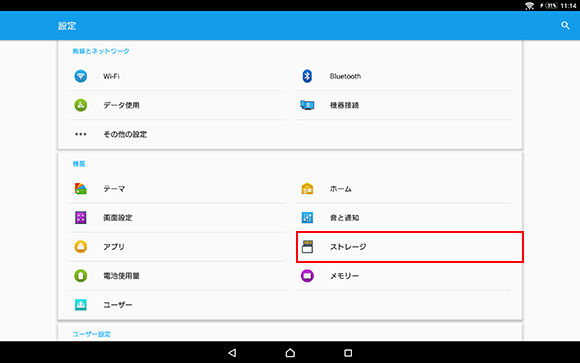
Task: Tap the Wi-Fi icon
Action: point(81,76)
